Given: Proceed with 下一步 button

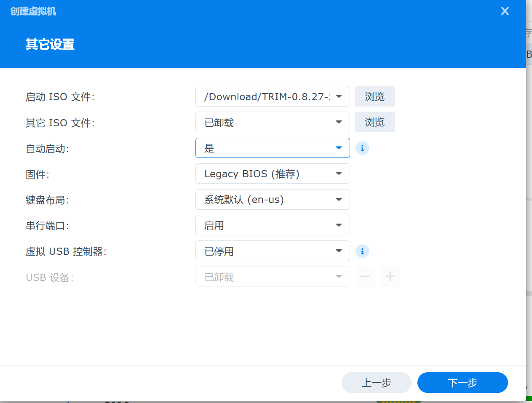Looking at the screenshot, I should 462,383.
